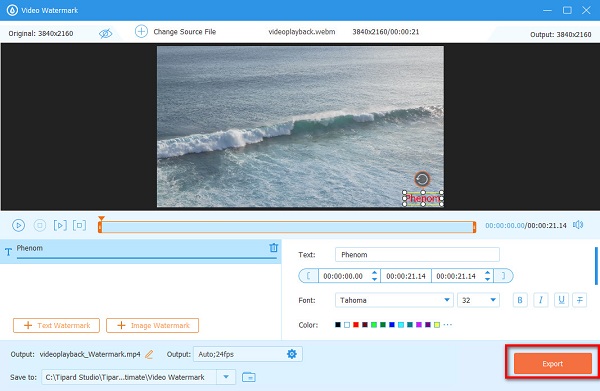
Task: Click the middle duration field 00:00:21.14
Action: click(406, 276)
